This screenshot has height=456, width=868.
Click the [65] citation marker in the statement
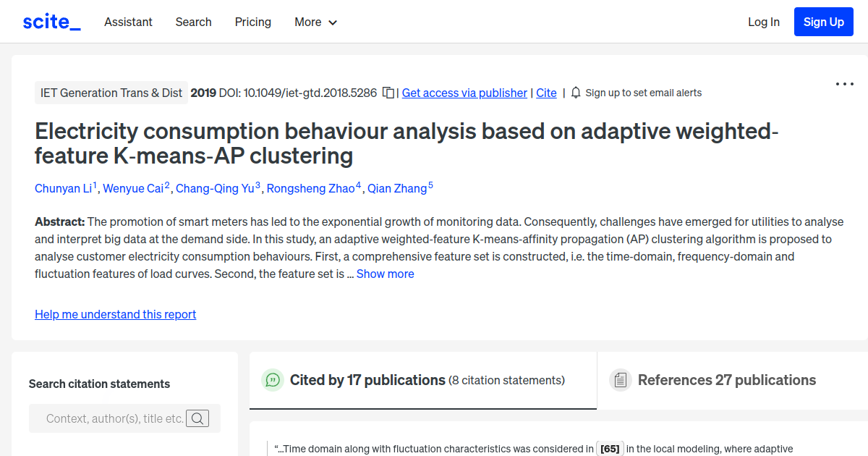click(x=610, y=448)
